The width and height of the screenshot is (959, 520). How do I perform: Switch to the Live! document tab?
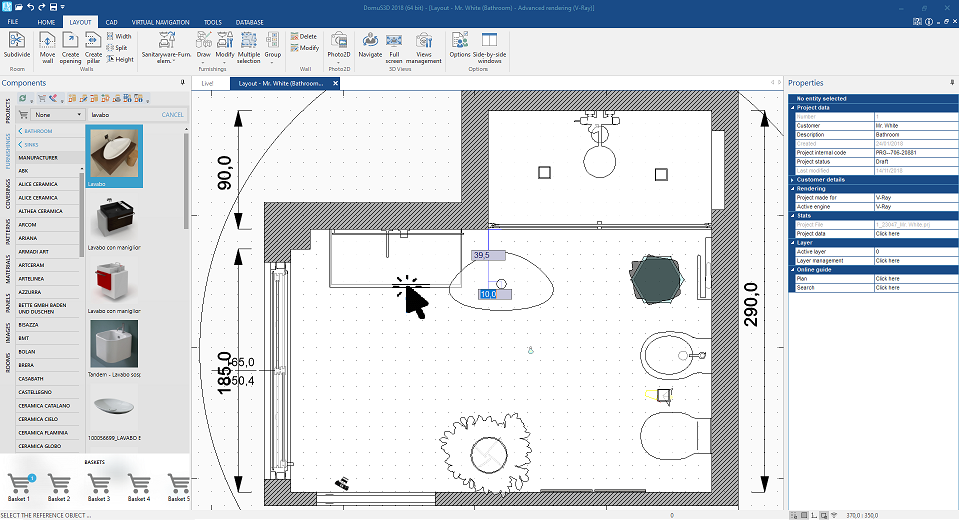coord(207,83)
